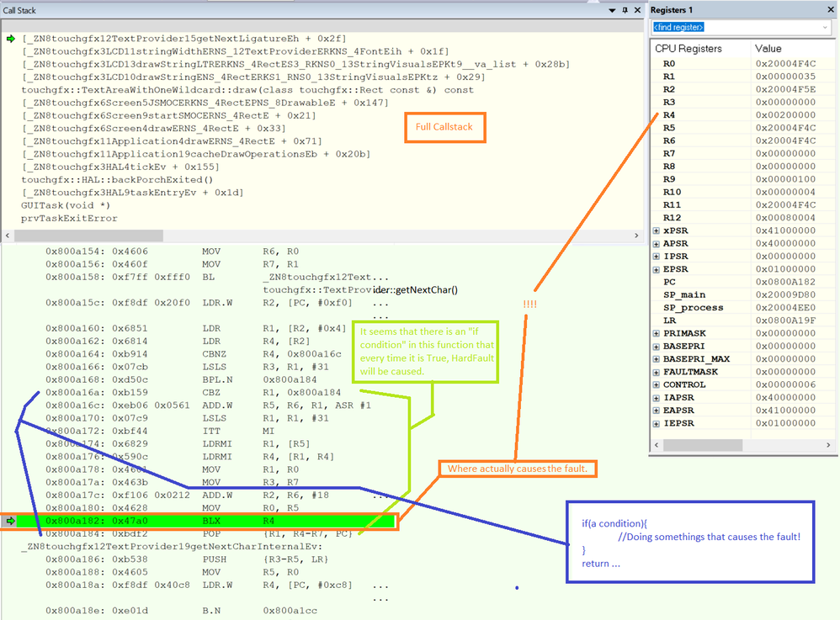Select R9 value 0x00000100
The height and width of the screenshot is (620, 840).
(x=785, y=179)
